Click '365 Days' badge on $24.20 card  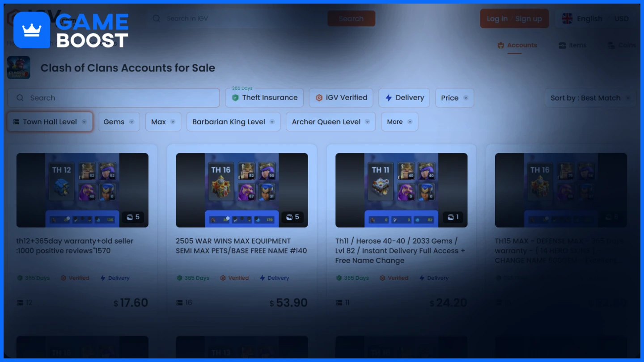[x=352, y=278]
